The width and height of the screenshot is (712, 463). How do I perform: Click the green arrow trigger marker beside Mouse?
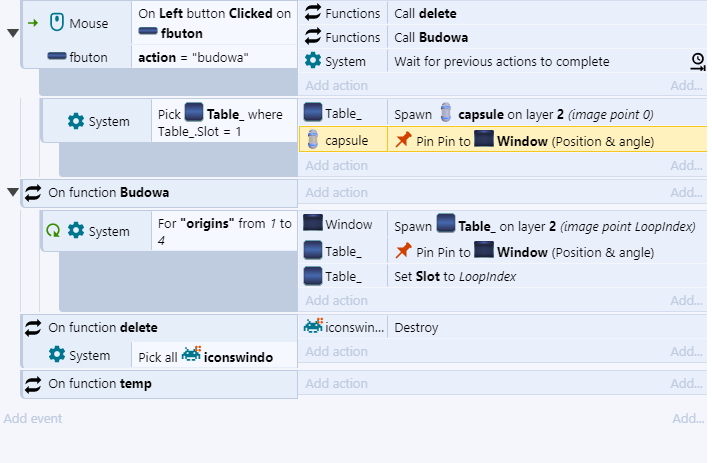33,23
